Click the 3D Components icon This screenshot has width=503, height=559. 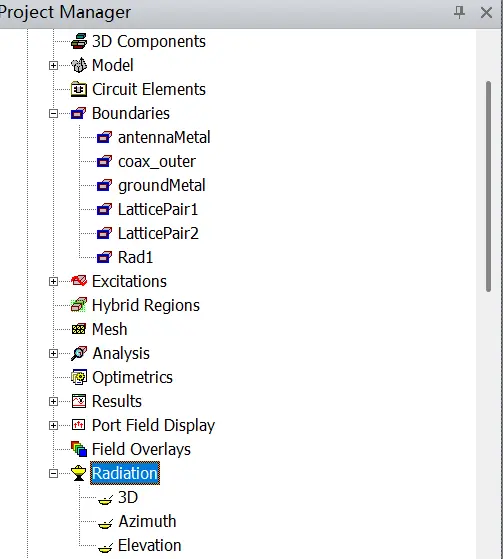click(79, 41)
